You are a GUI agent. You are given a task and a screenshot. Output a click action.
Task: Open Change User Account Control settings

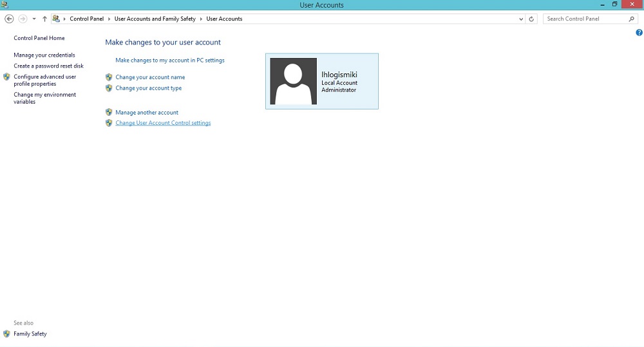click(x=163, y=123)
